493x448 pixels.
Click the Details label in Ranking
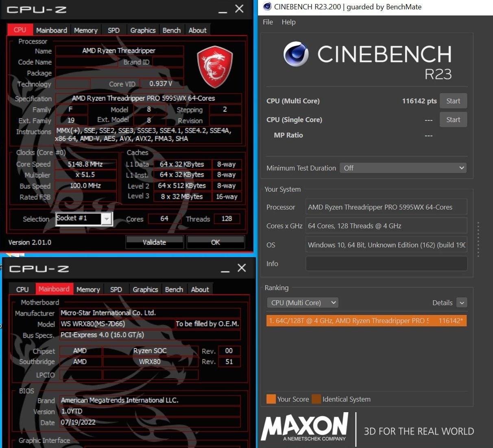point(443,303)
